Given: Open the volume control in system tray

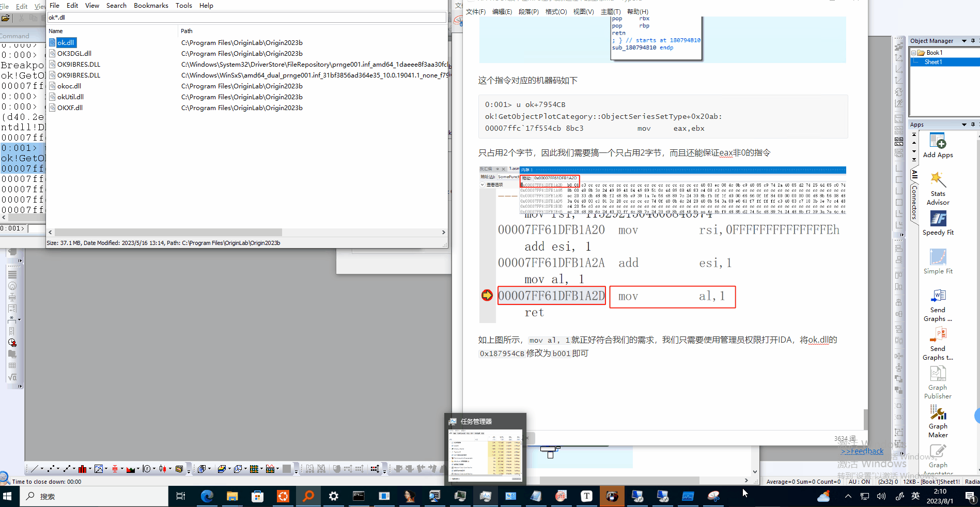Looking at the screenshot, I should (881, 496).
